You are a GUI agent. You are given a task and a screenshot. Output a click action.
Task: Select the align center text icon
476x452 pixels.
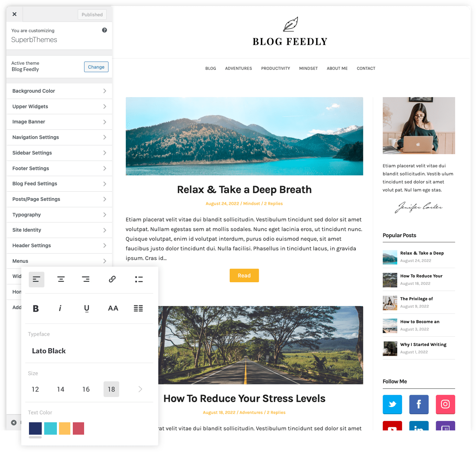click(61, 279)
